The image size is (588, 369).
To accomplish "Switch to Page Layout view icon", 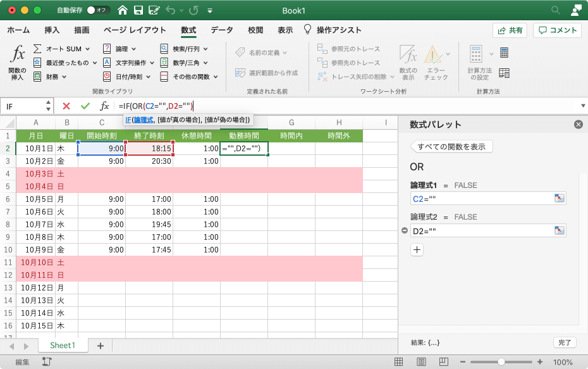I will coord(421,361).
